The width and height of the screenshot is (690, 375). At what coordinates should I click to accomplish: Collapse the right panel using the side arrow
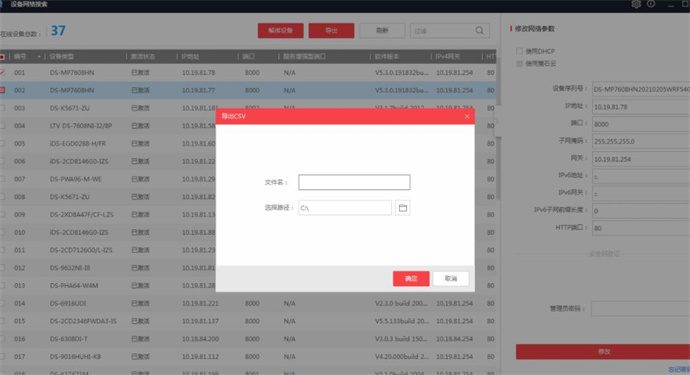coord(497,122)
